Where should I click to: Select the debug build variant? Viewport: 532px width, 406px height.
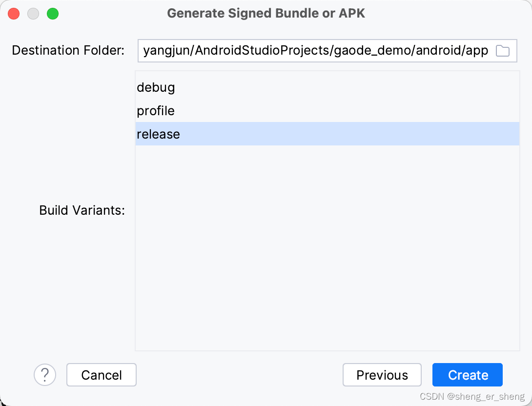[327, 87]
